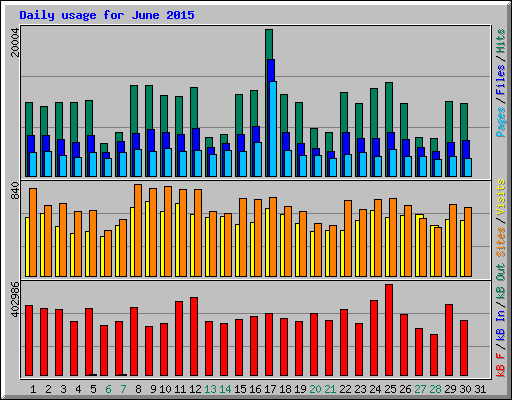
Task: Click day label 21 on the x-axis
Action: click(330, 389)
